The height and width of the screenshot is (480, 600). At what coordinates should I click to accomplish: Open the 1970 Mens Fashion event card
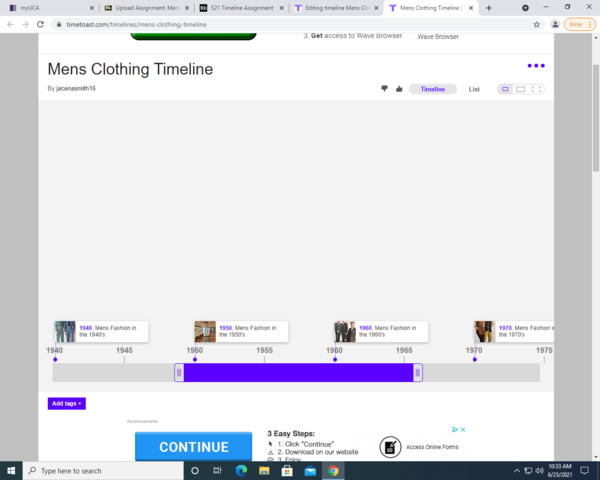[514, 331]
